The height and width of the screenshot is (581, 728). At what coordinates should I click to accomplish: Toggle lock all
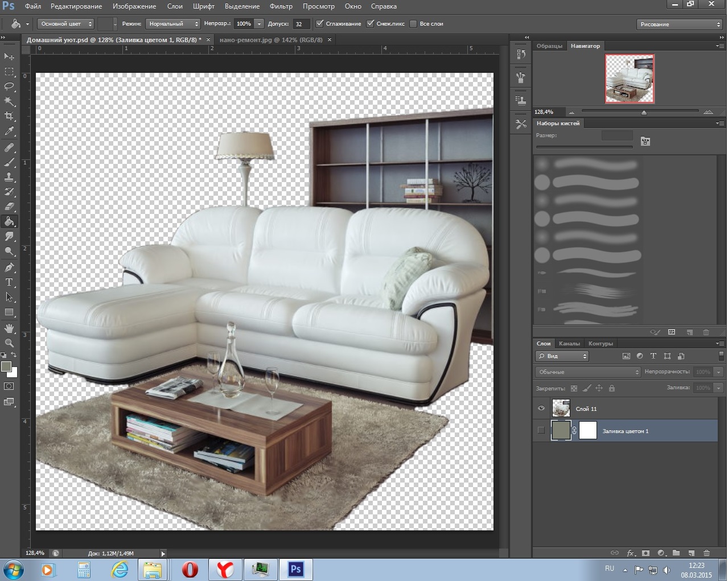click(x=612, y=388)
